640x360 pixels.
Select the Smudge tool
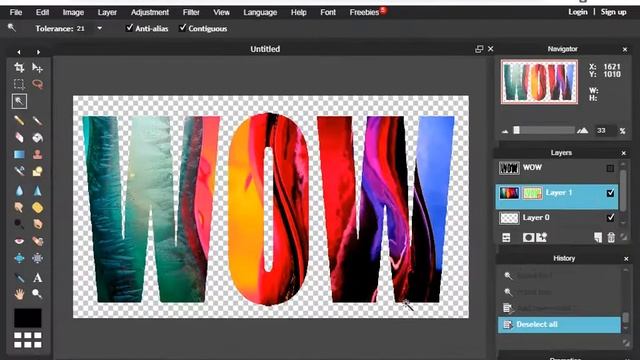coord(19,207)
